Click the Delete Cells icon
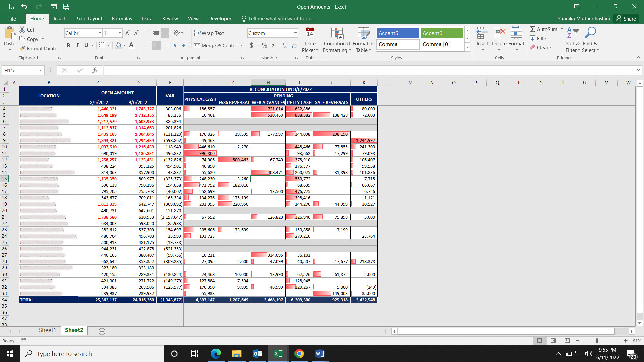Screen dimensions: 644x362 (499, 34)
